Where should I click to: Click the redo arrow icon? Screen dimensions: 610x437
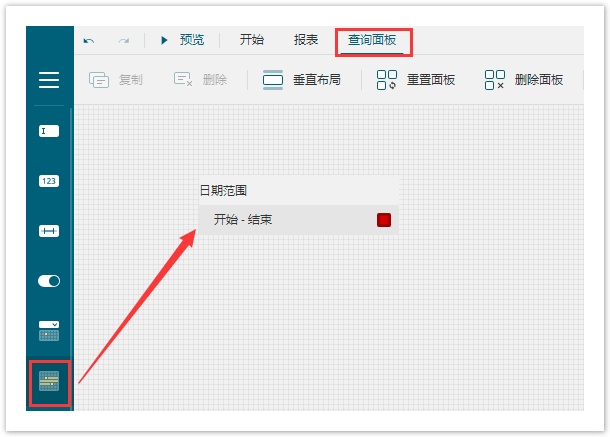tap(124, 40)
